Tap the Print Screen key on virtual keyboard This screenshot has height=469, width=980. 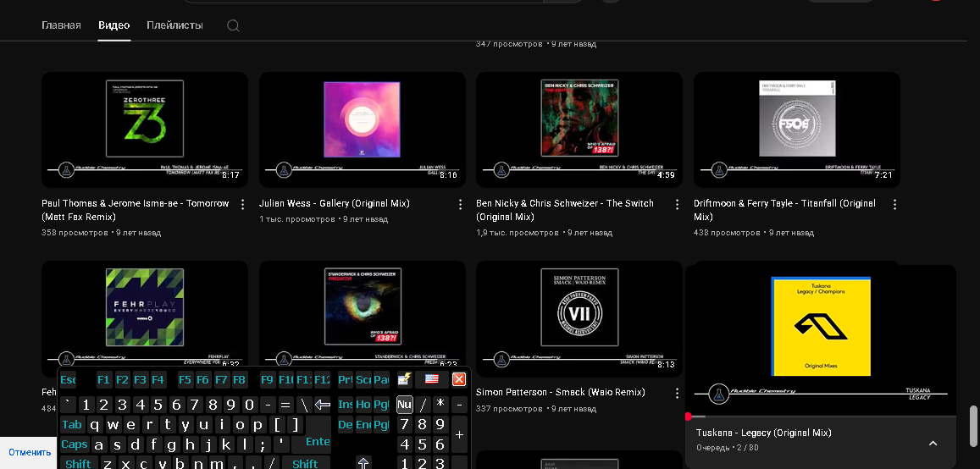pos(346,379)
